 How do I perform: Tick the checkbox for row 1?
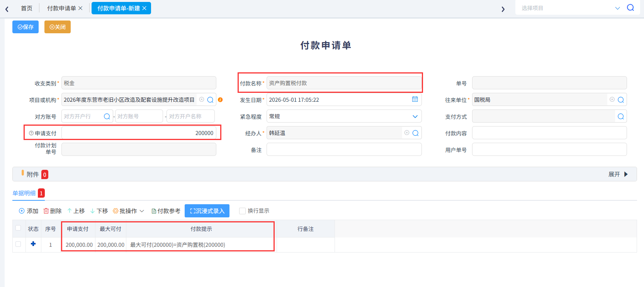click(x=18, y=244)
